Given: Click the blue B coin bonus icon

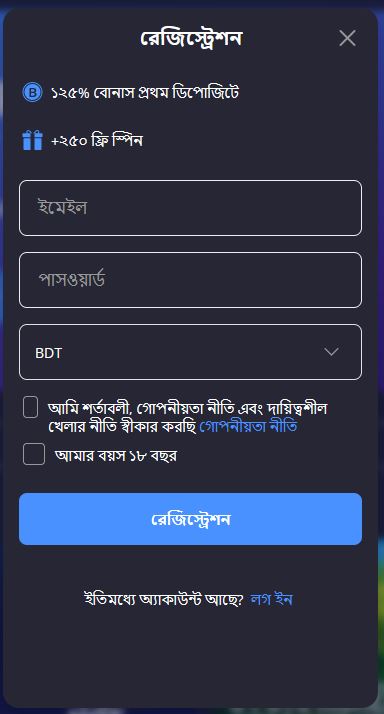Looking at the screenshot, I should (x=32, y=92).
